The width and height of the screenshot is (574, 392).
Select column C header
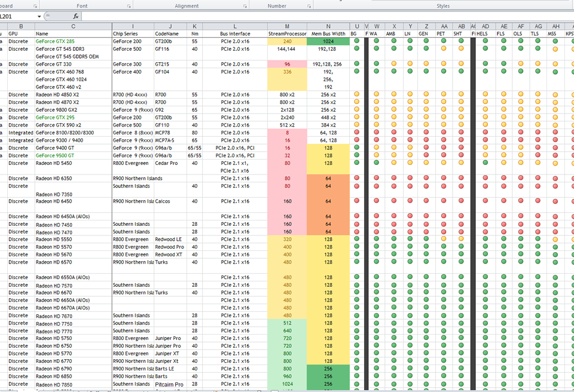pos(73,26)
